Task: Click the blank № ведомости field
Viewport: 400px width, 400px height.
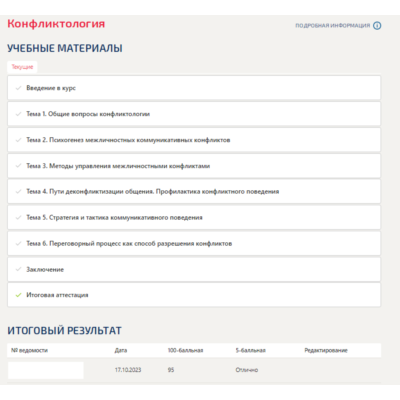Action: point(46,370)
